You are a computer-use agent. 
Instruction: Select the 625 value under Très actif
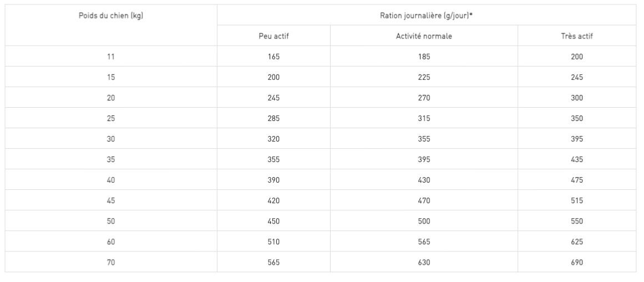click(577, 241)
